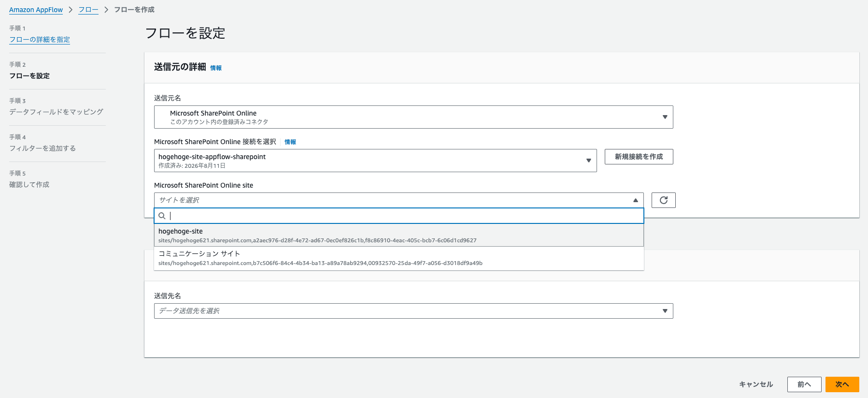Open the Amazon AppFlow breadcrumb link
This screenshot has height=398, width=868.
pyautogui.click(x=36, y=10)
